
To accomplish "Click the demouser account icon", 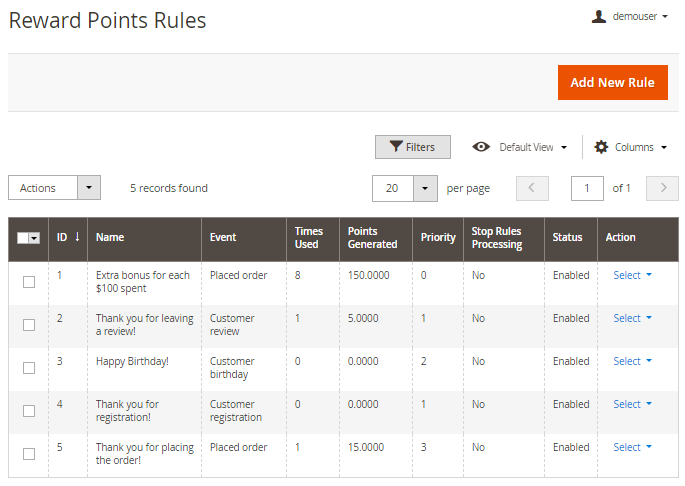I will [x=599, y=16].
